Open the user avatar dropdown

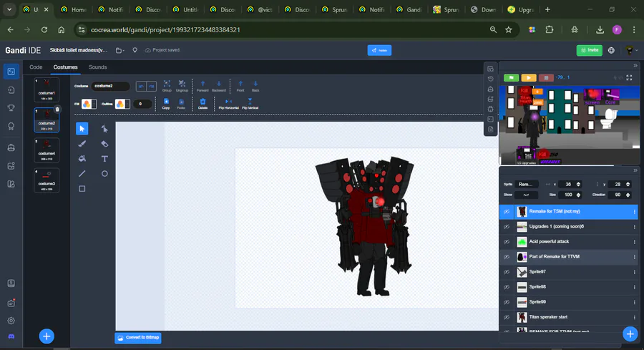click(631, 50)
